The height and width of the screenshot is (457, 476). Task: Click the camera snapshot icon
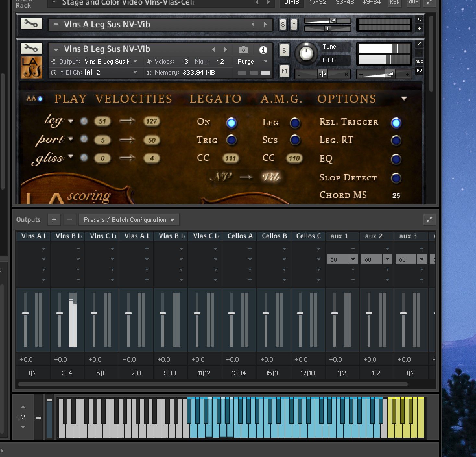click(244, 50)
